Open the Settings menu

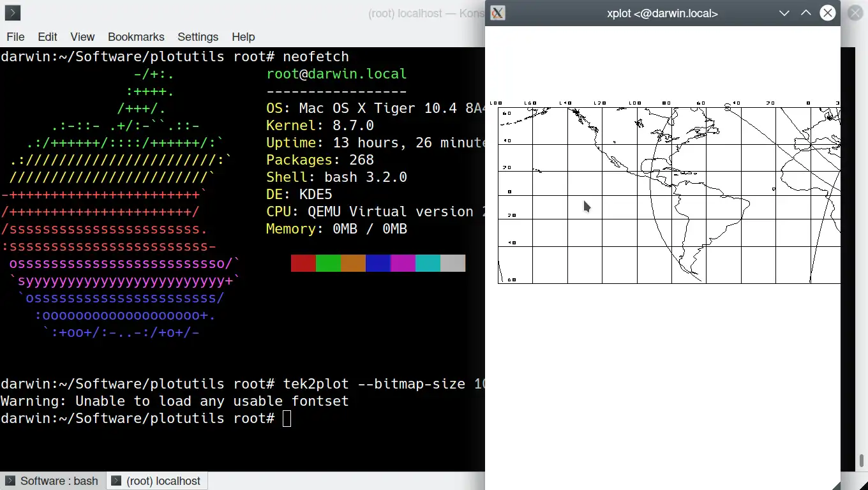pyautogui.click(x=198, y=37)
